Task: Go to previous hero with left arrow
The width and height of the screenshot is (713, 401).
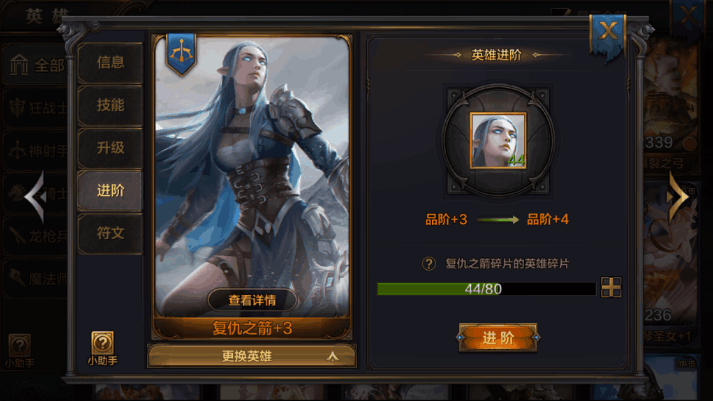Action: click(35, 197)
